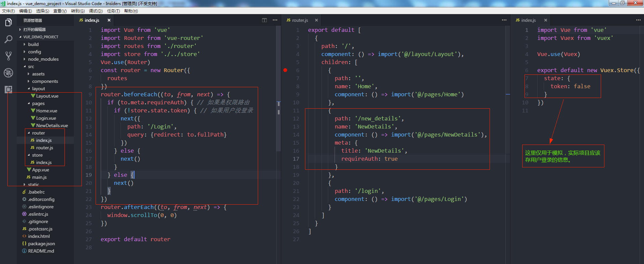
Task: Open index.html in the file tree
Action: (x=45, y=236)
